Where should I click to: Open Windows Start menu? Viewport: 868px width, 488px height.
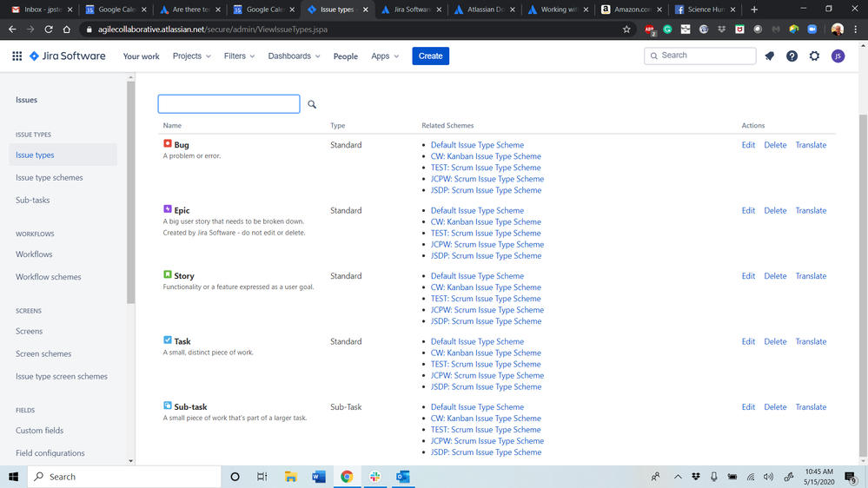click(x=14, y=477)
